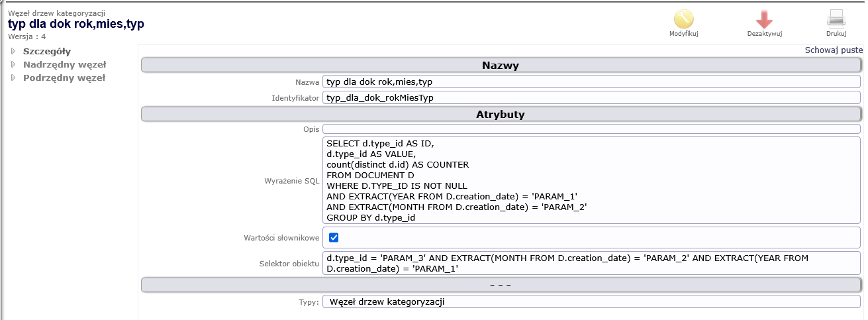Click inside the Wyrażenie SQL text area

(591, 180)
